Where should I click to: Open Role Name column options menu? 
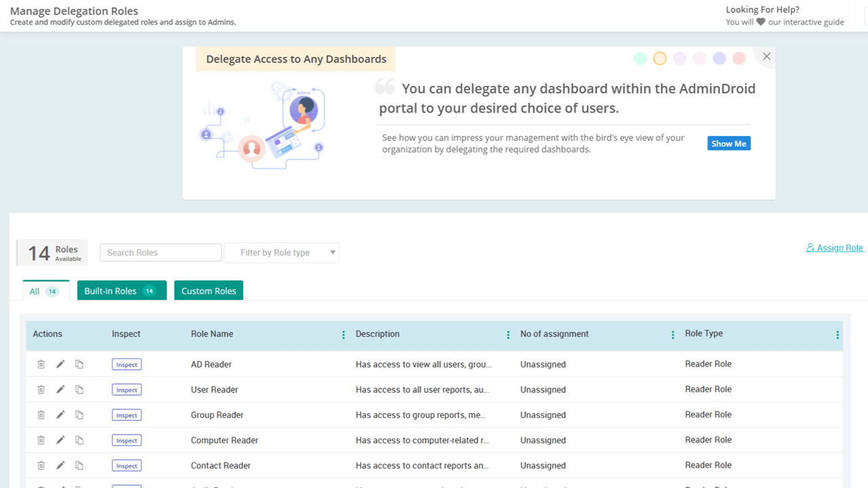(343, 335)
